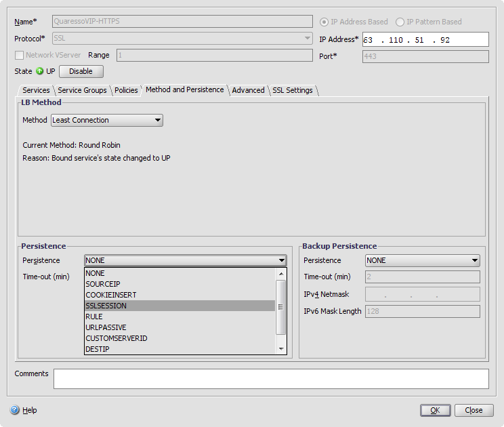Open the Service Groups tab
The height and width of the screenshot is (427, 504).
(82, 90)
